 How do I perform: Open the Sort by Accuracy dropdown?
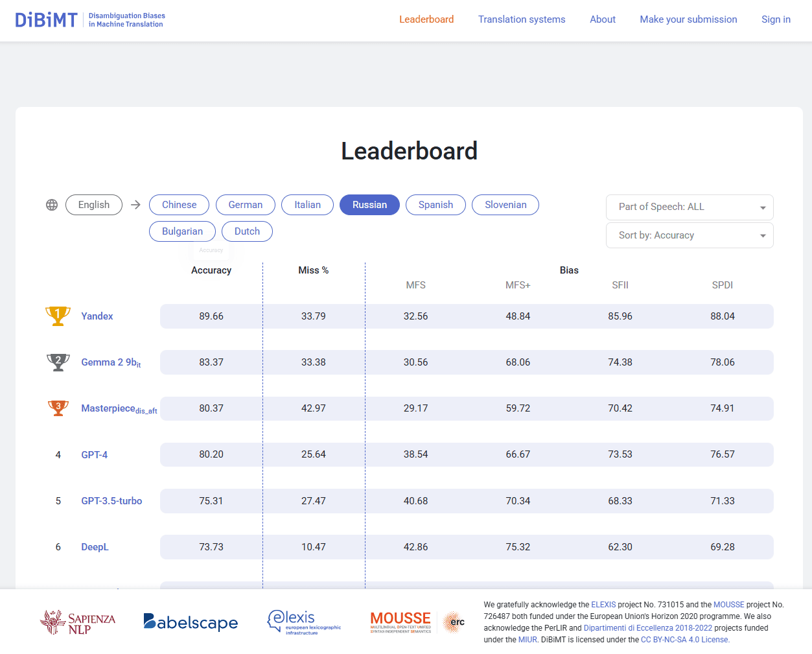[x=690, y=235]
